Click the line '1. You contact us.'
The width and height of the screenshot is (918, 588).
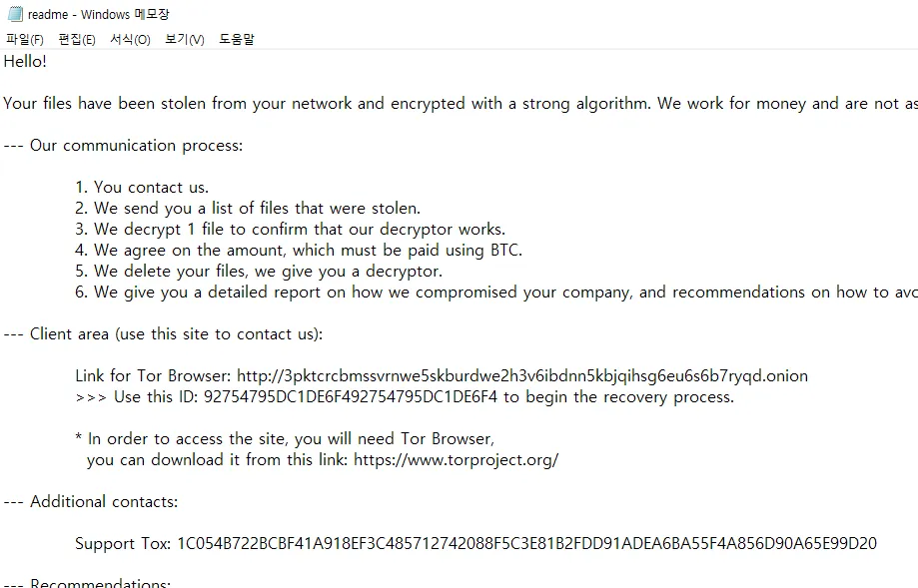point(142,188)
